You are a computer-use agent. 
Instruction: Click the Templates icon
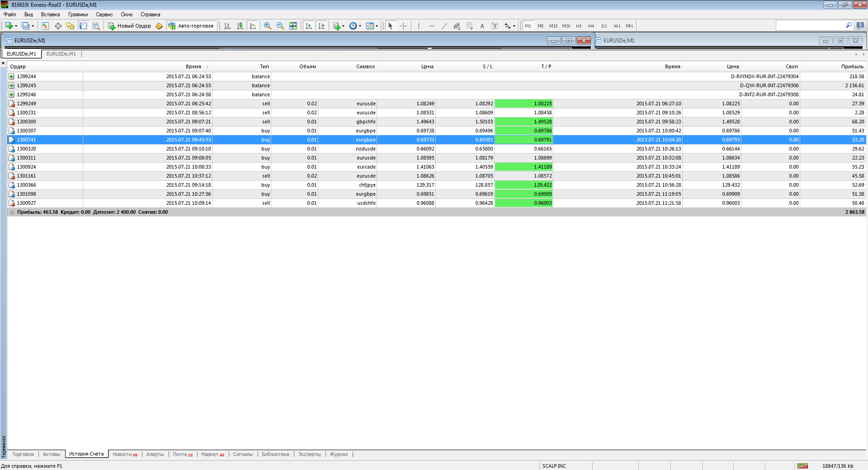pyautogui.click(x=370, y=26)
